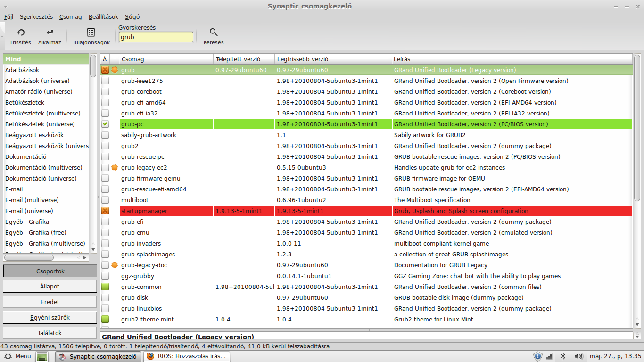Open Menu gear icon in taskbar
Image resolution: width=644 pixels, height=362 pixels.
(8, 356)
